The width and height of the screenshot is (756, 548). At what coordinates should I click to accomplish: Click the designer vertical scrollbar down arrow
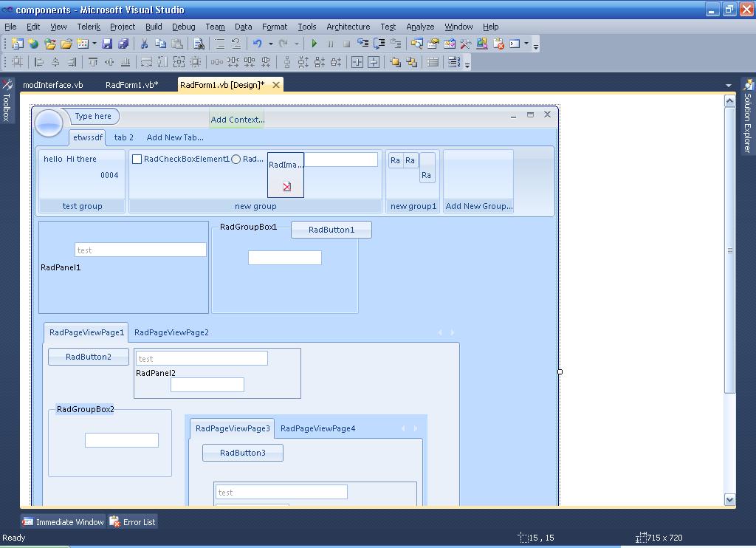729,500
